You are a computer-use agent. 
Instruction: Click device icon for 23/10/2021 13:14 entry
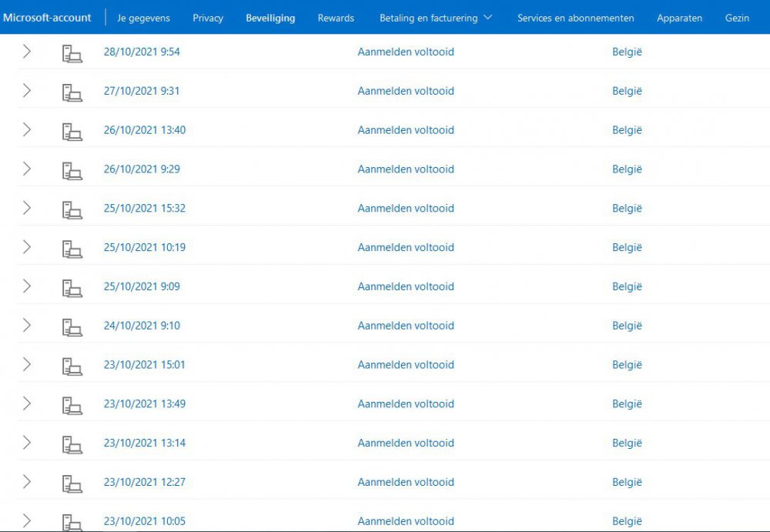click(72, 444)
